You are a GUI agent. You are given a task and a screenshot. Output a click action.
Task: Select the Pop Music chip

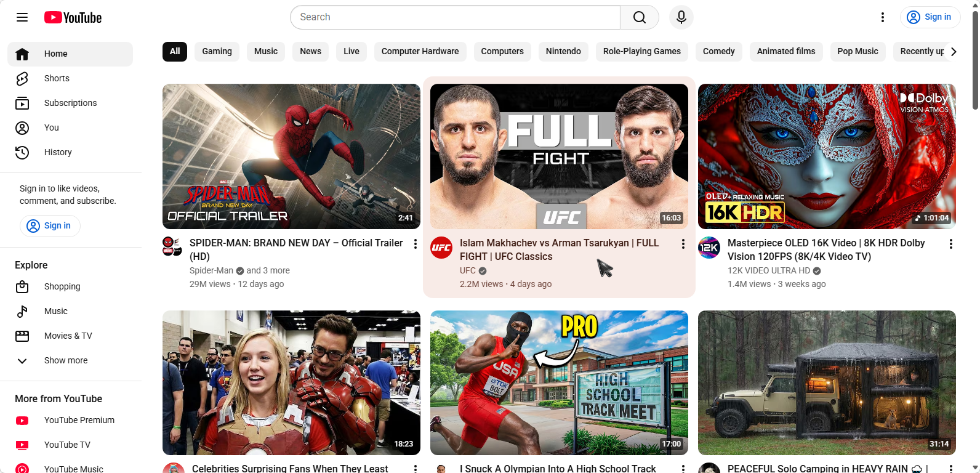tap(857, 51)
